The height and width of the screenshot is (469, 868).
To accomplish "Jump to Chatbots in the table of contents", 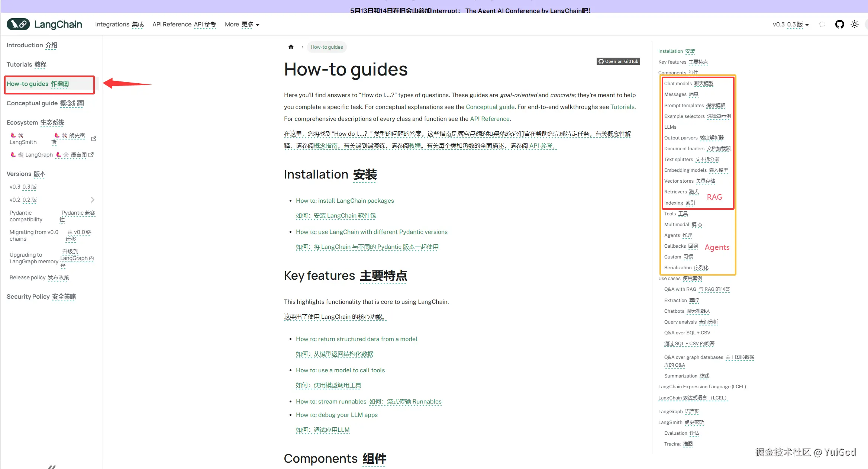I will tap(687, 311).
